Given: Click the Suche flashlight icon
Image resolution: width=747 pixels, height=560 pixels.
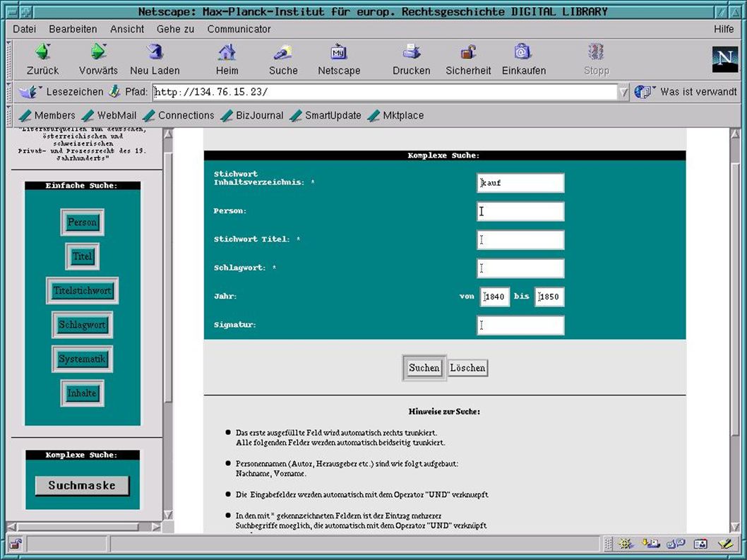Looking at the screenshot, I should coord(283,52).
